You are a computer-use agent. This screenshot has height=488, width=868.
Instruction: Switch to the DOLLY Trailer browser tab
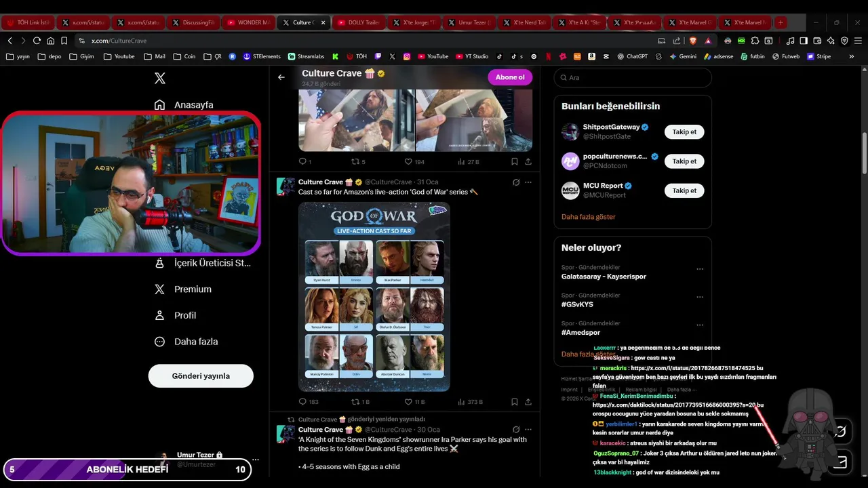pyautogui.click(x=359, y=22)
